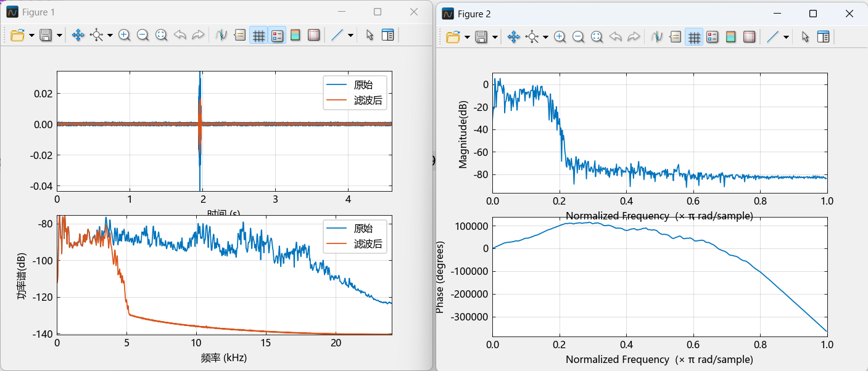Click zoom in magnifier in Figure 2
The width and height of the screenshot is (868, 371).
click(x=560, y=37)
